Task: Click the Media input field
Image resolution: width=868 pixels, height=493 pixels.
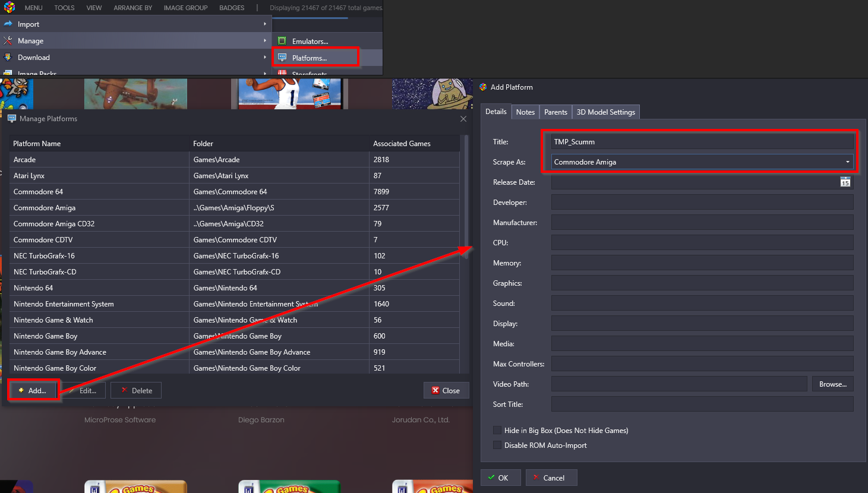Action: pos(702,343)
